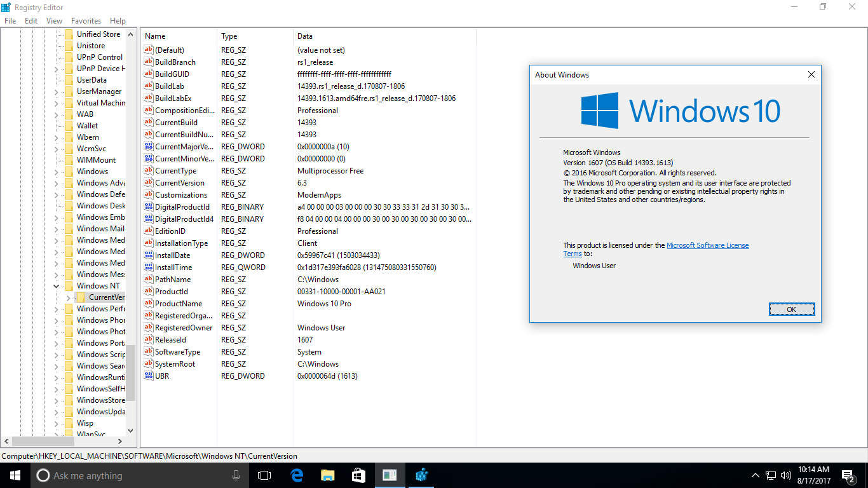Click the tree scrollbar down arrow

coord(131,430)
